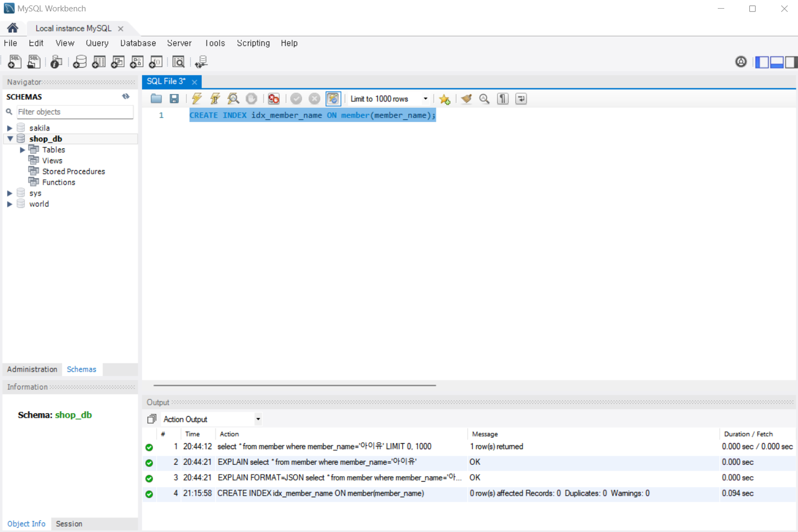Click the Filter objects search field
This screenshot has width=798, height=532.
(75, 112)
